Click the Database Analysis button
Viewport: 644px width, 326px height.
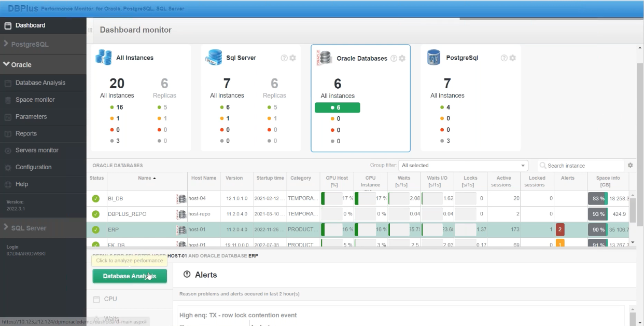130,276
